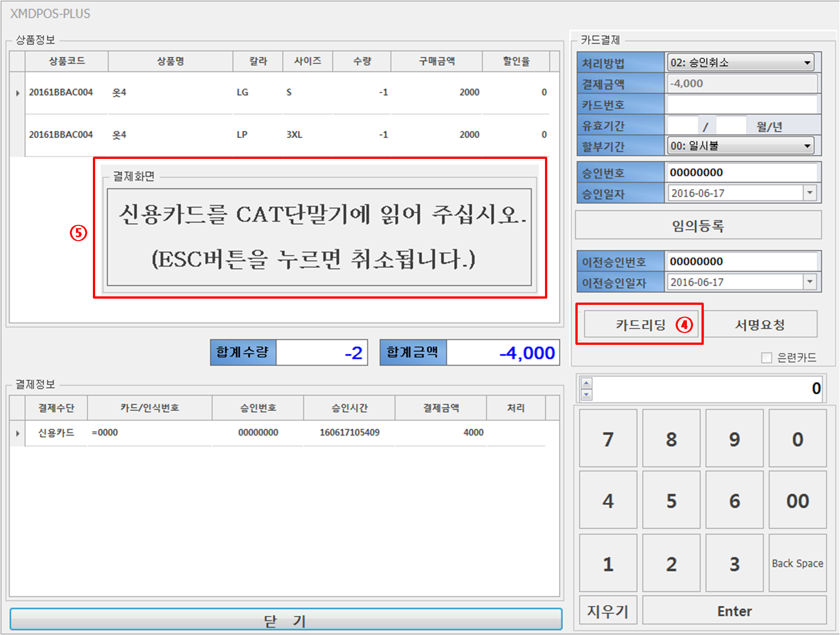Select the product row with size 3XL
The image size is (840, 635).
[x=287, y=135]
